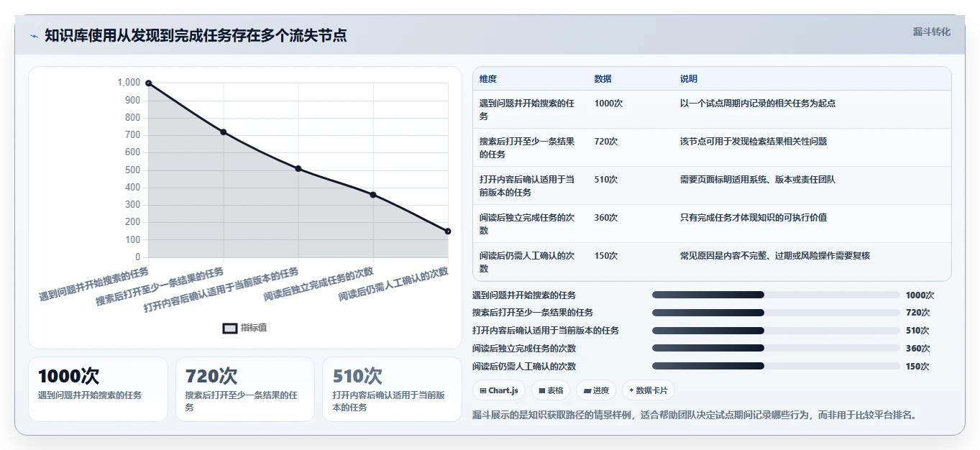Screen dimensions: 980x450
Task: Click progress label 遇到问题并开始搜索的任务
Action: pyautogui.click(x=524, y=295)
